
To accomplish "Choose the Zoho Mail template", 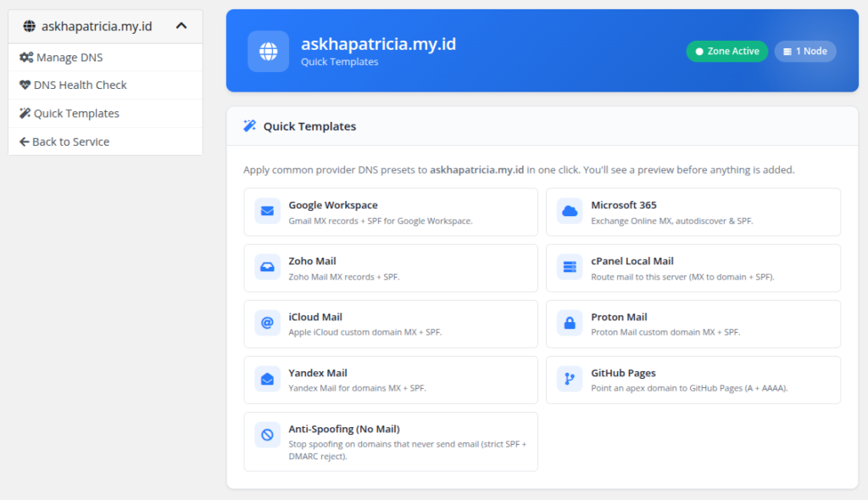I will point(391,268).
